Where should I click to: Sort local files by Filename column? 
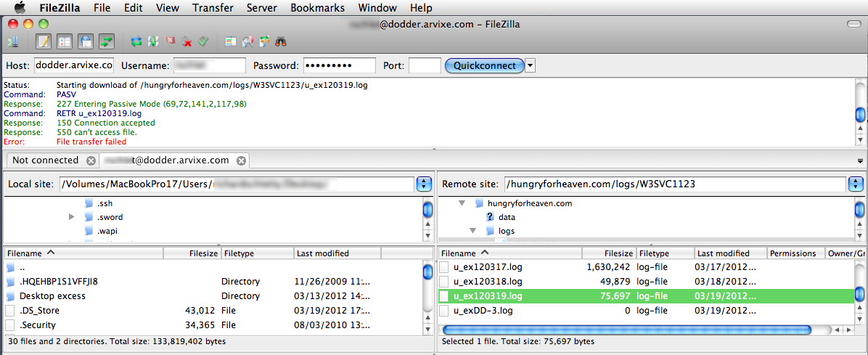point(83,253)
